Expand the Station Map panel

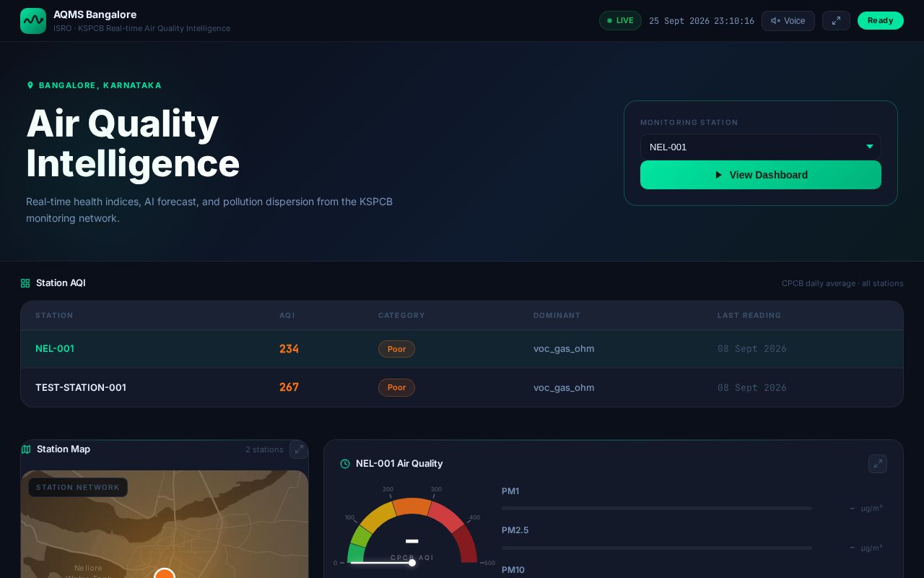click(299, 449)
